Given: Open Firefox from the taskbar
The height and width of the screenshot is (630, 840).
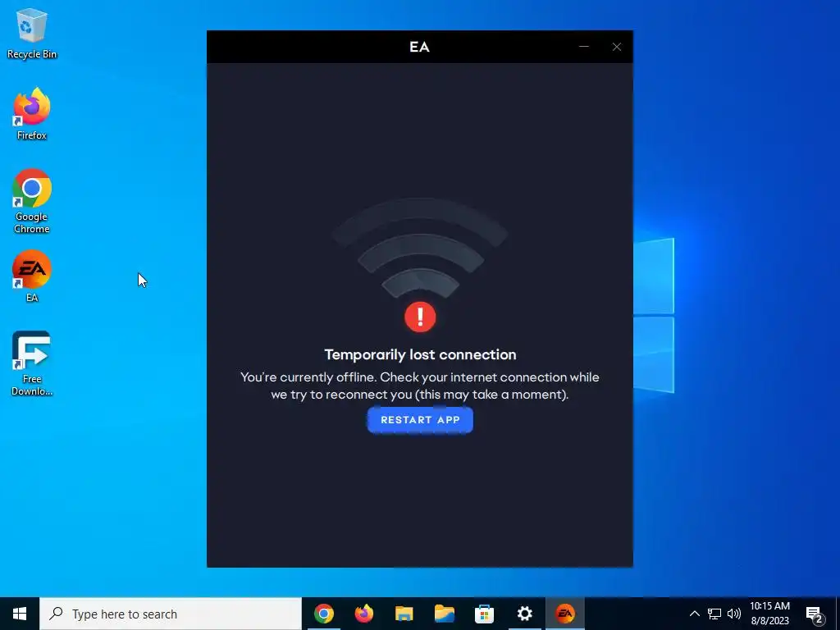Looking at the screenshot, I should (x=363, y=614).
